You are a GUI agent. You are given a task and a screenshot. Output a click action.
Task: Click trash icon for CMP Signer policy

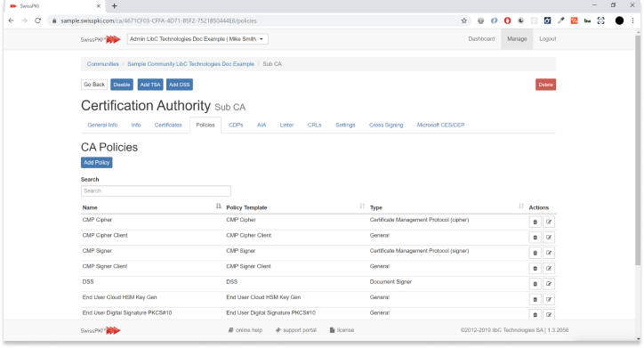coord(535,253)
